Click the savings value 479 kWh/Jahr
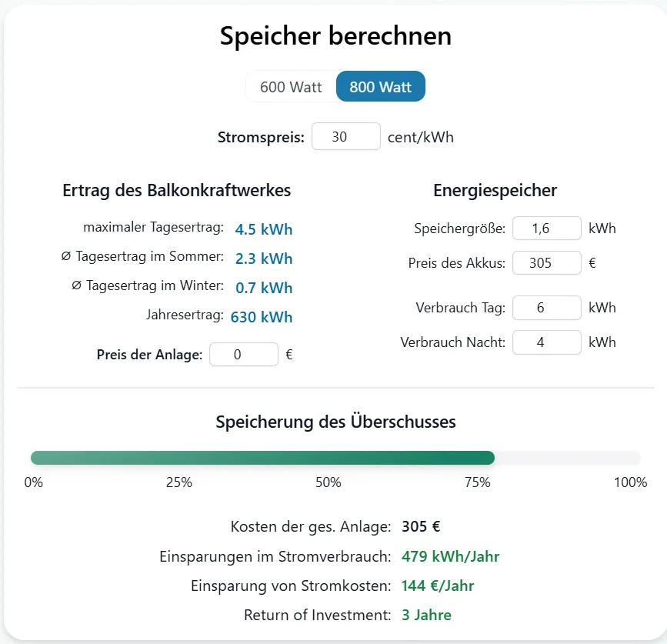667x644 pixels. (x=451, y=556)
